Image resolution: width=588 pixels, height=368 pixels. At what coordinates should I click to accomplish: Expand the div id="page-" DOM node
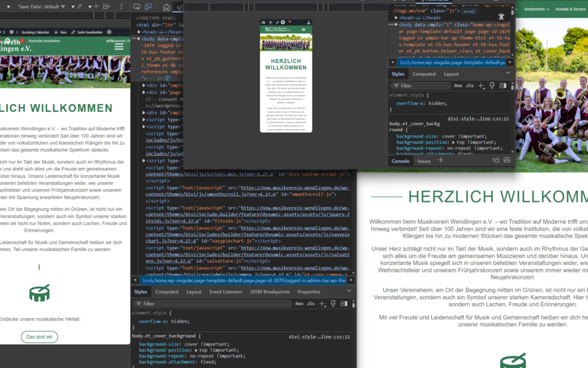point(144,93)
